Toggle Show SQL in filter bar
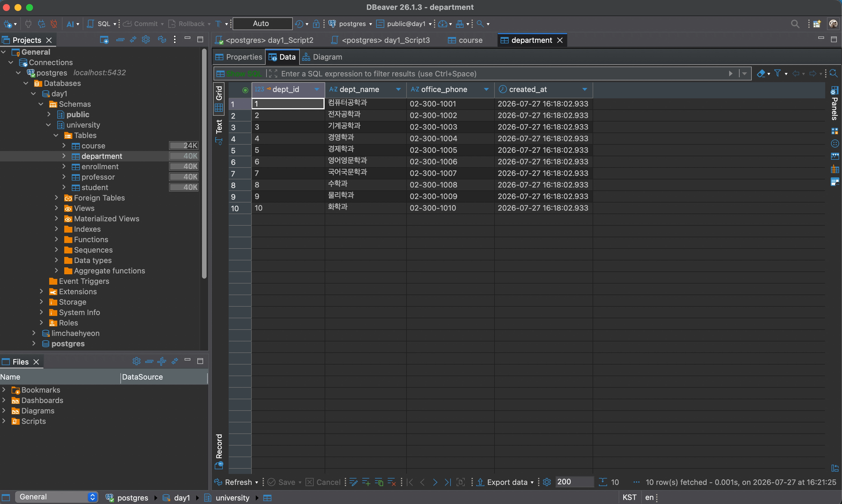Image resolution: width=842 pixels, height=504 pixels. point(239,74)
